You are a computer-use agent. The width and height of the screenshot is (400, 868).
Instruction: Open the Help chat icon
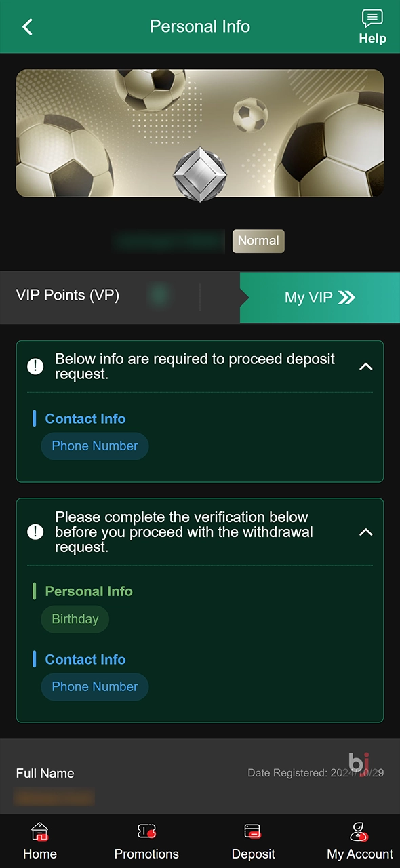tap(372, 19)
